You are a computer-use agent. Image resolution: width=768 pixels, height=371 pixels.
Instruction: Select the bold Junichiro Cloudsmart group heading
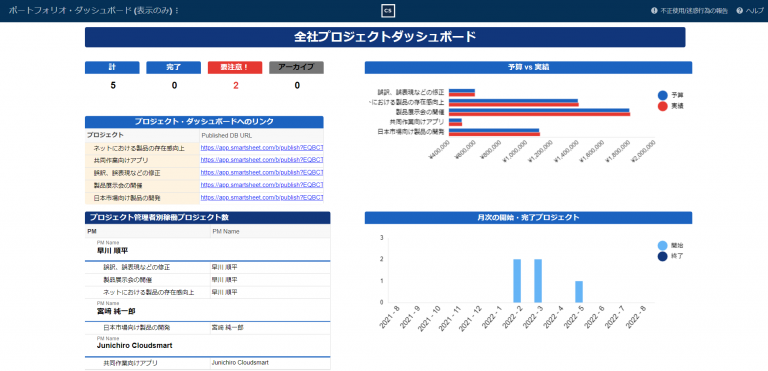click(135, 346)
